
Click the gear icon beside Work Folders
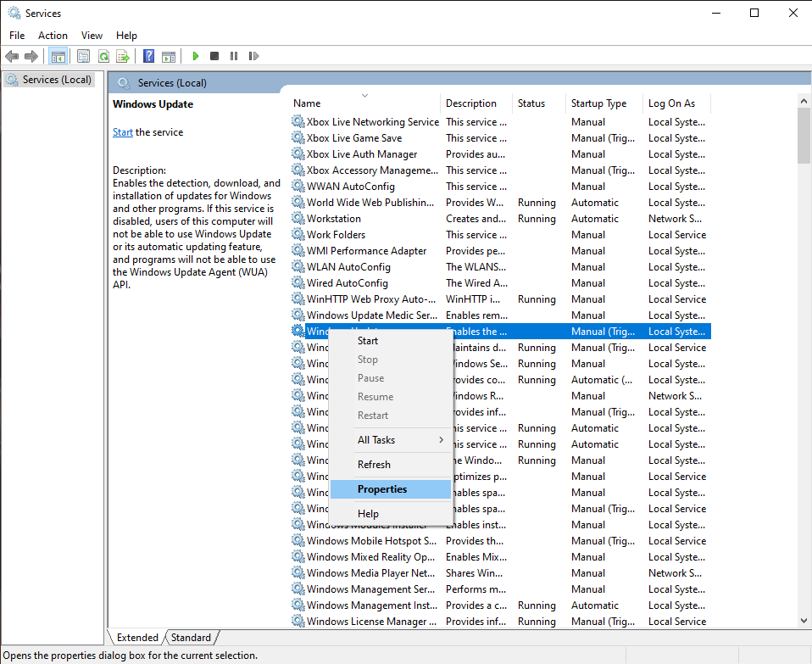pos(298,234)
